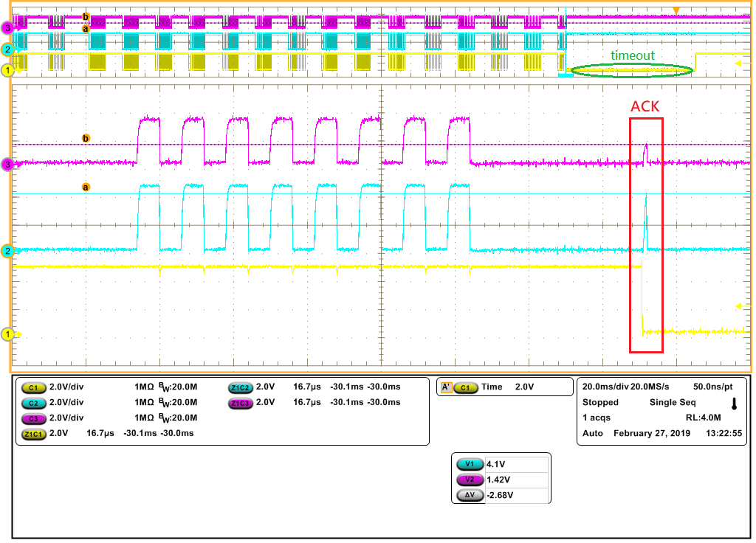Click the trigger level 2.0V after Time

525,387
